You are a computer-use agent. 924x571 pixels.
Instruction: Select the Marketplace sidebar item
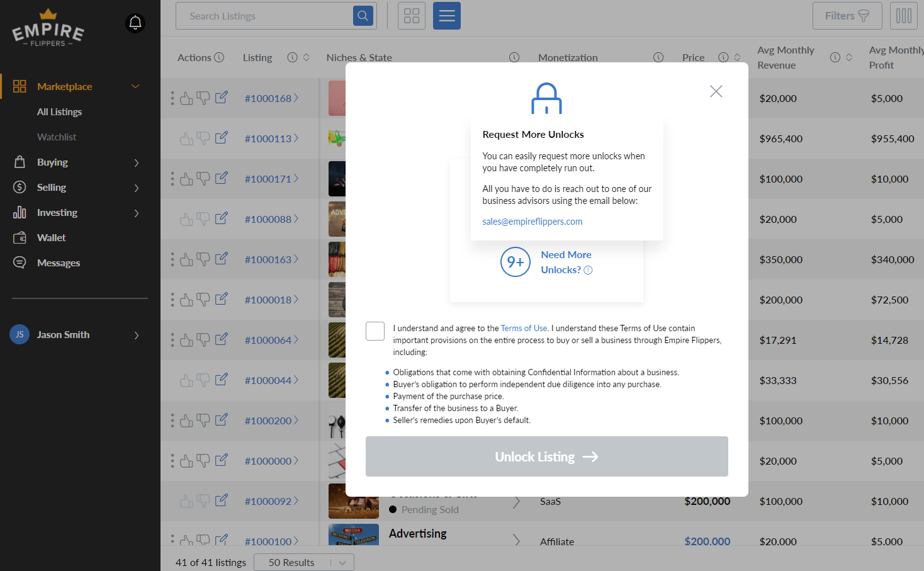click(64, 86)
